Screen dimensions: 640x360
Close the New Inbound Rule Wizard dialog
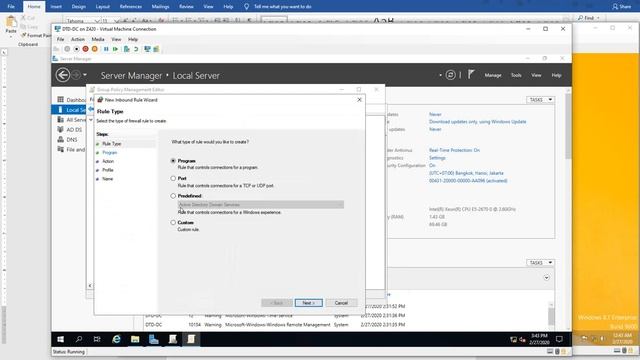pos(359,100)
